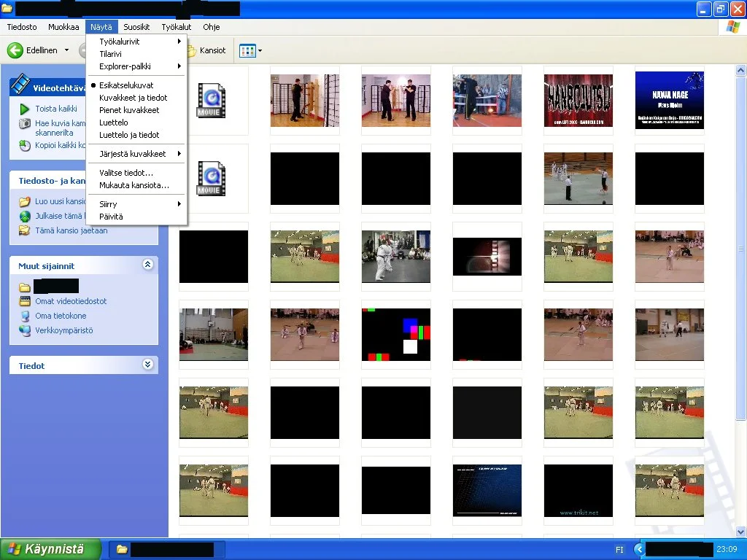This screenshot has width=747, height=560.
Task: Expand the Tiedot panel chevron
Action: coord(148,365)
